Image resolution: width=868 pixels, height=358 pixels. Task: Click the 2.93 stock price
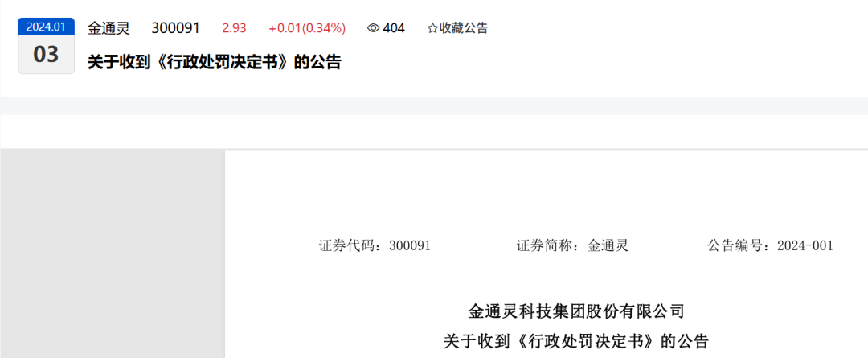coord(234,28)
